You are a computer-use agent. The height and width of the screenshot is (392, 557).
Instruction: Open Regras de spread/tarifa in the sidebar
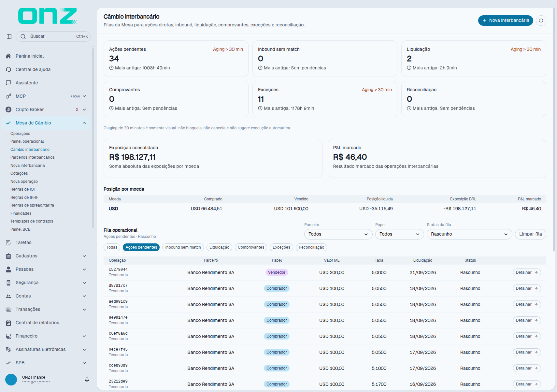tap(32, 205)
